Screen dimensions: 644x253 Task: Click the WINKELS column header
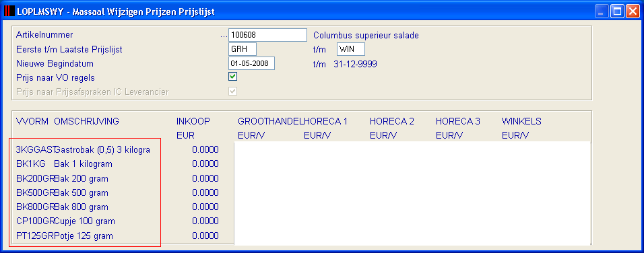521,121
